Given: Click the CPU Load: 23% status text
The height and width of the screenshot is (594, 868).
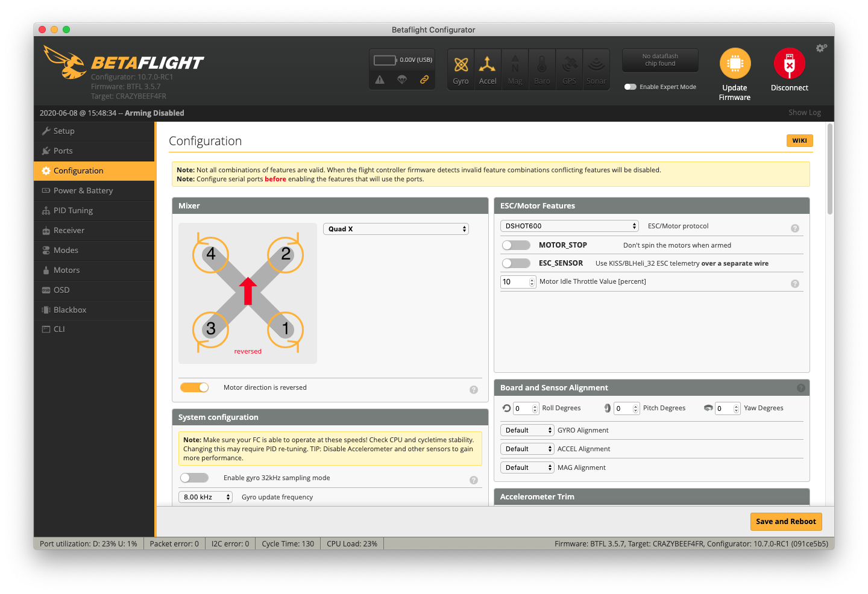Looking at the screenshot, I should [x=352, y=543].
